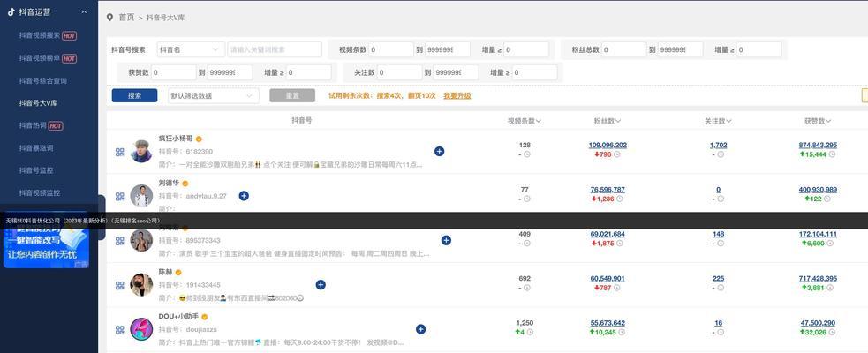
Task: Sort by 关注数 column header
Action: click(718, 121)
